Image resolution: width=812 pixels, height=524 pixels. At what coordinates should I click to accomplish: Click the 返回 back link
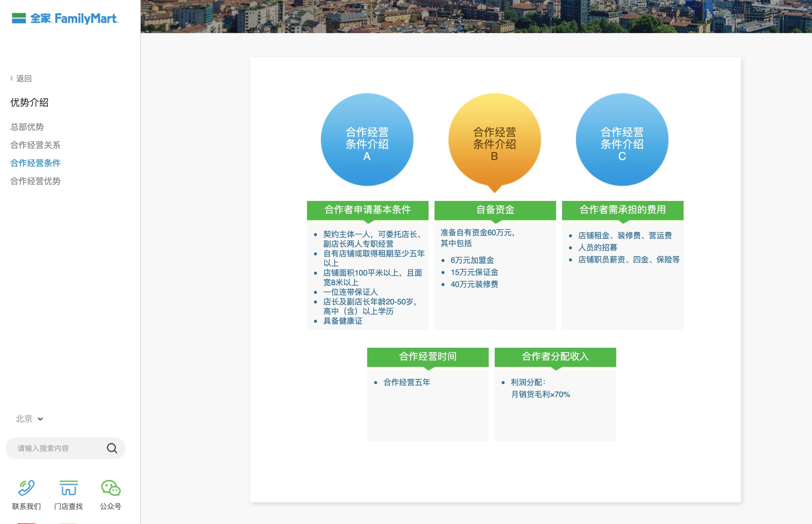[x=23, y=78]
